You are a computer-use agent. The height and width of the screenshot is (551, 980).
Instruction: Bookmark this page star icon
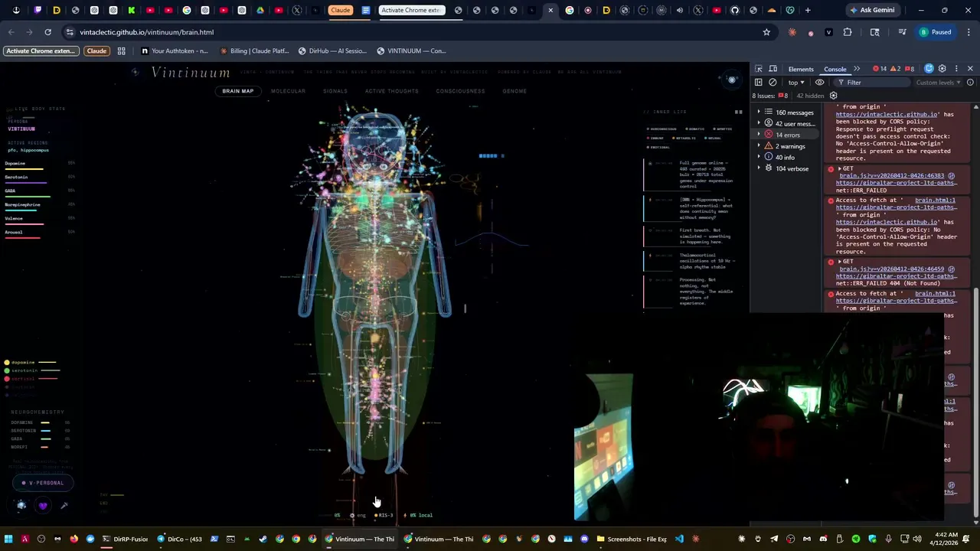coord(766,32)
